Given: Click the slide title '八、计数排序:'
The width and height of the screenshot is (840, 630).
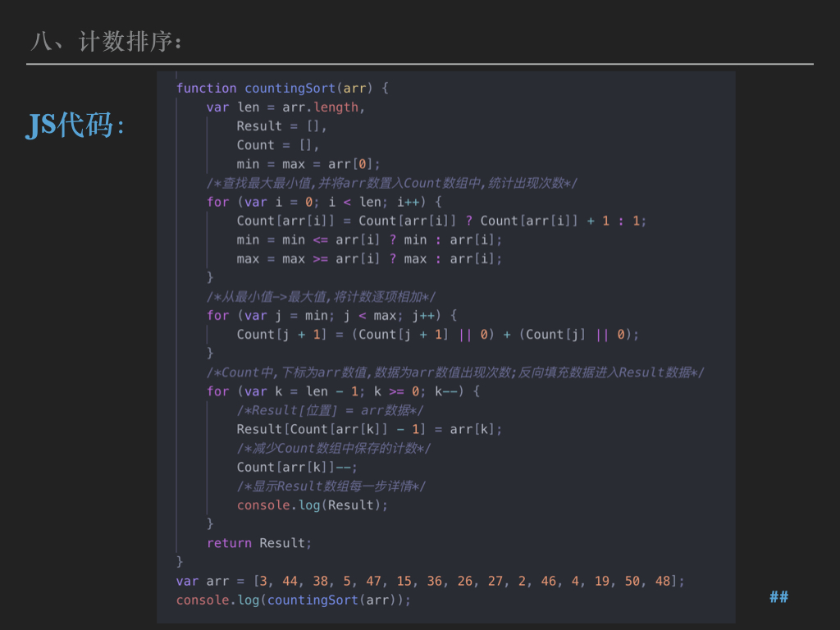Looking at the screenshot, I should click(x=106, y=41).
